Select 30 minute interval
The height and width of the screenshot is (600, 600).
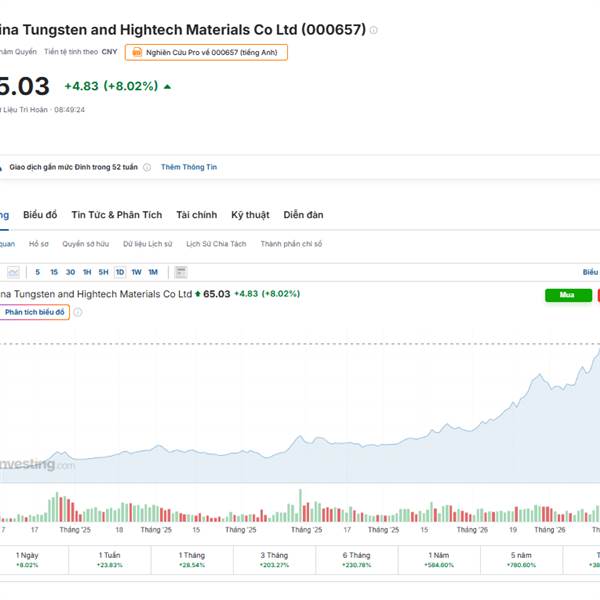tap(70, 272)
